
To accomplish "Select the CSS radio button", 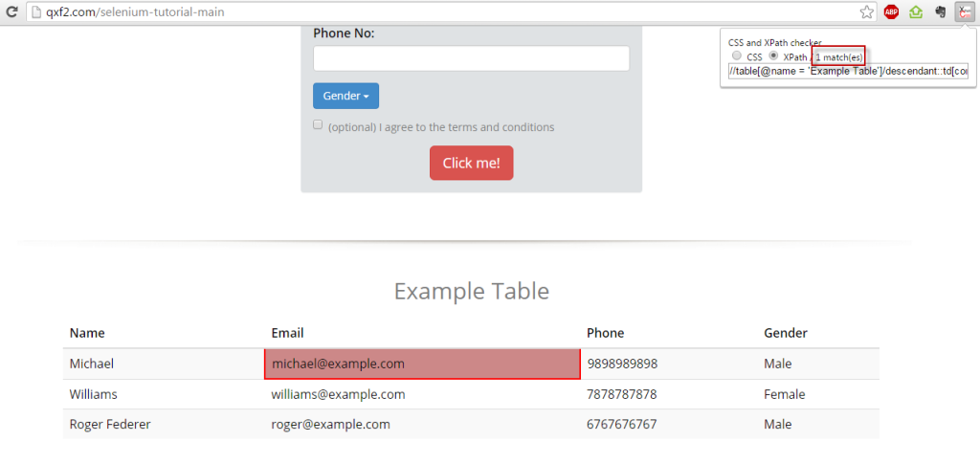I will [736, 56].
